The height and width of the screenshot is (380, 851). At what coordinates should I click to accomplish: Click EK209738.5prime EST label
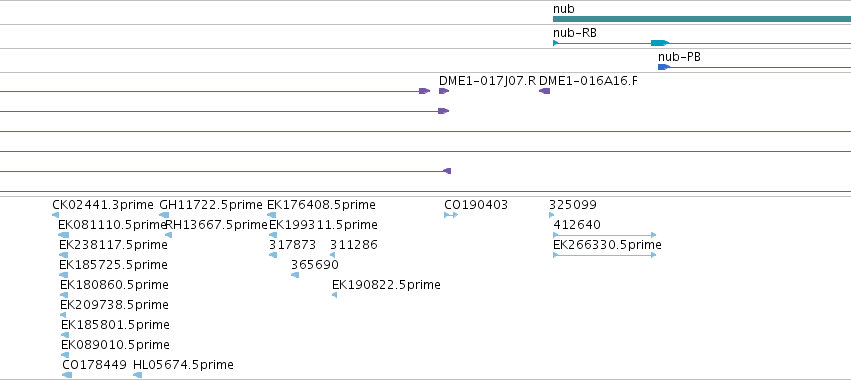pyautogui.click(x=115, y=305)
